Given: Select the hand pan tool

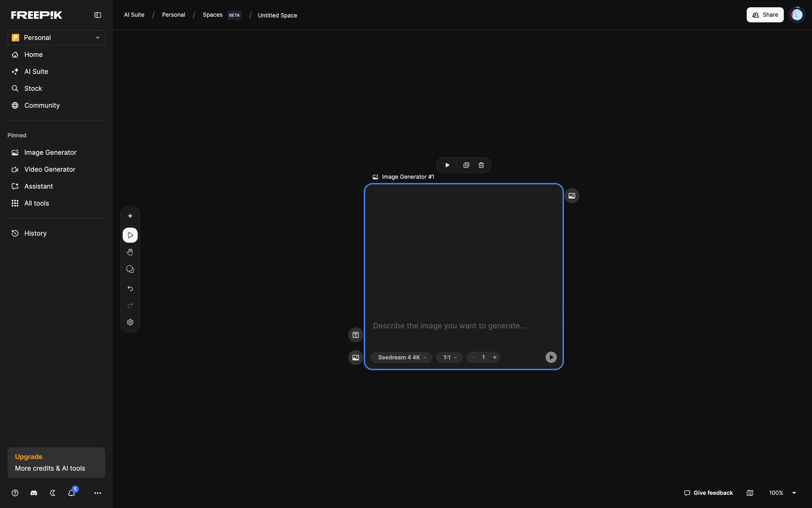Looking at the screenshot, I should 130,252.
